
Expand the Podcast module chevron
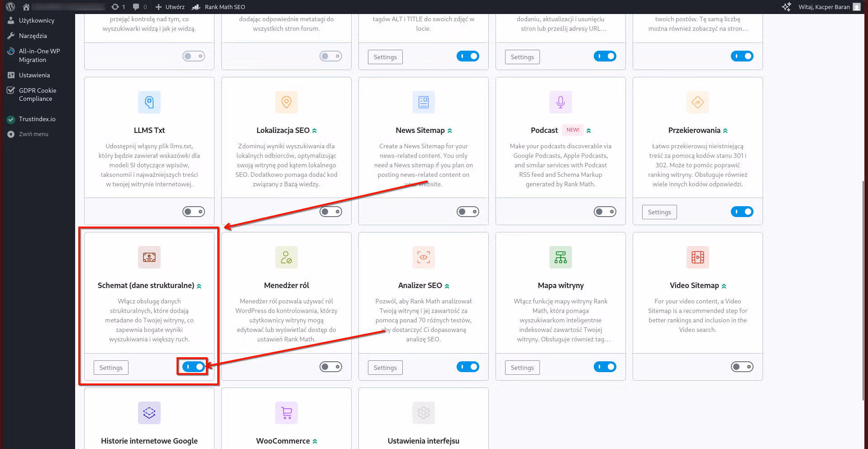(589, 130)
